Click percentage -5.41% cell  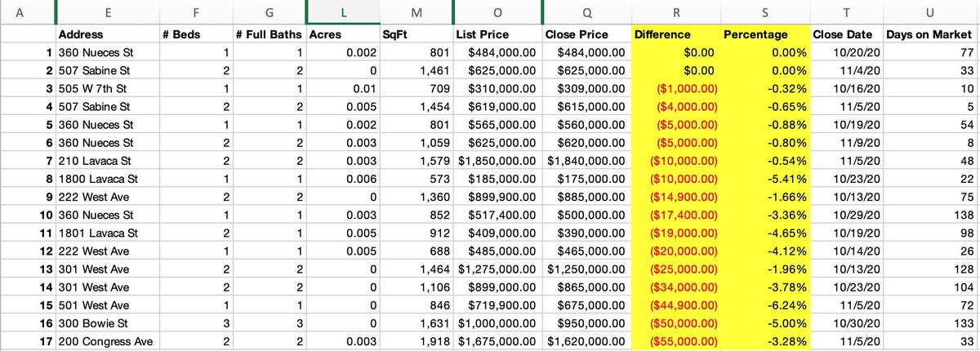[764, 178]
